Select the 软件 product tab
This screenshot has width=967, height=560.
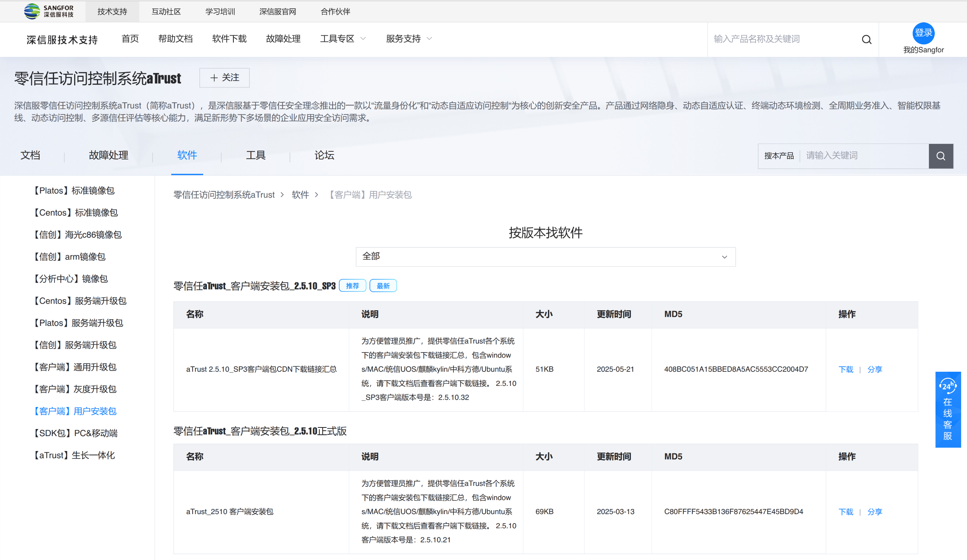(187, 155)
